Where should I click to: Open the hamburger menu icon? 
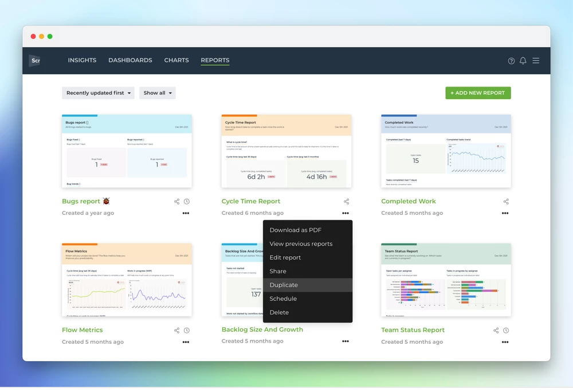pyautogui.click(x=536, y=61)
